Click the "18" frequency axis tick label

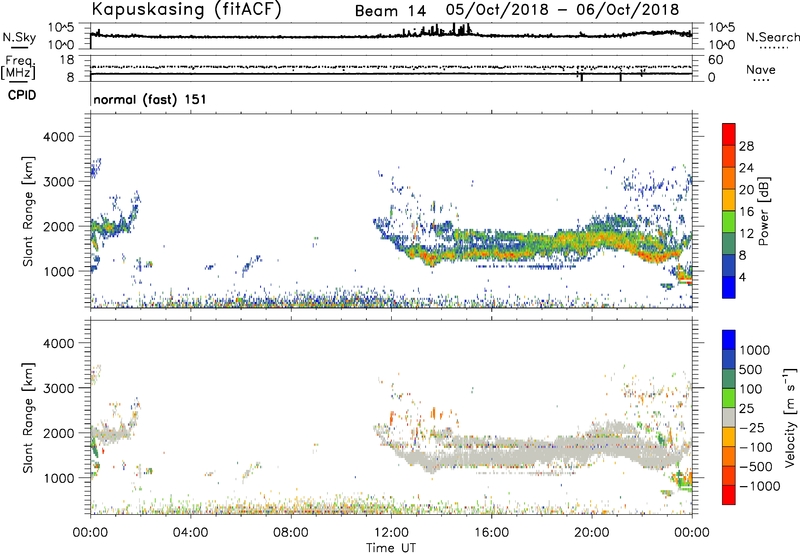pyautogui.click(x=67, y=60)
